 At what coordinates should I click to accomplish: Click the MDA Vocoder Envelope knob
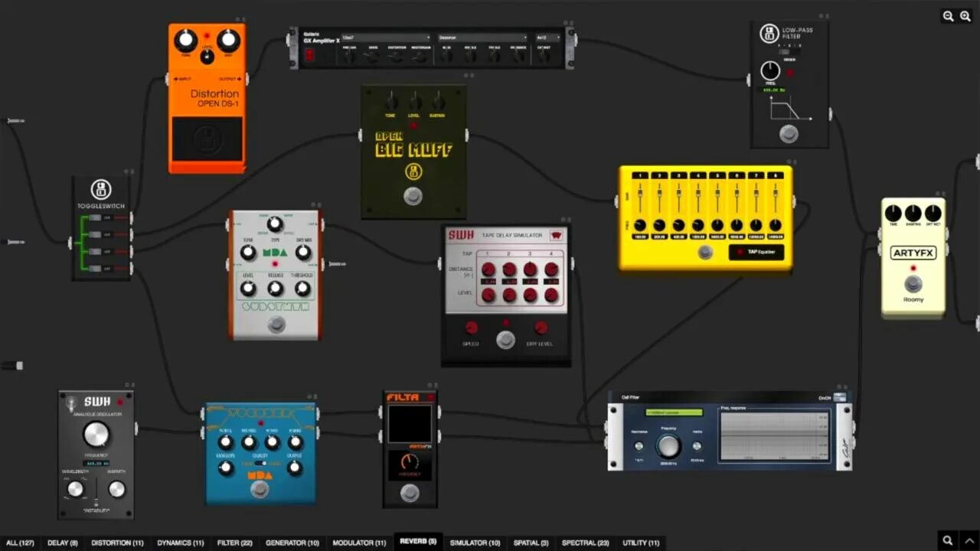pyautogui.click(x=226, y=468)
